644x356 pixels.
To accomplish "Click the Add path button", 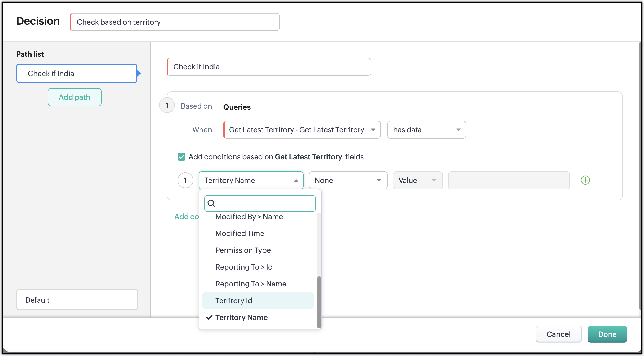I will pyautogui.click(x=75, y=97).
